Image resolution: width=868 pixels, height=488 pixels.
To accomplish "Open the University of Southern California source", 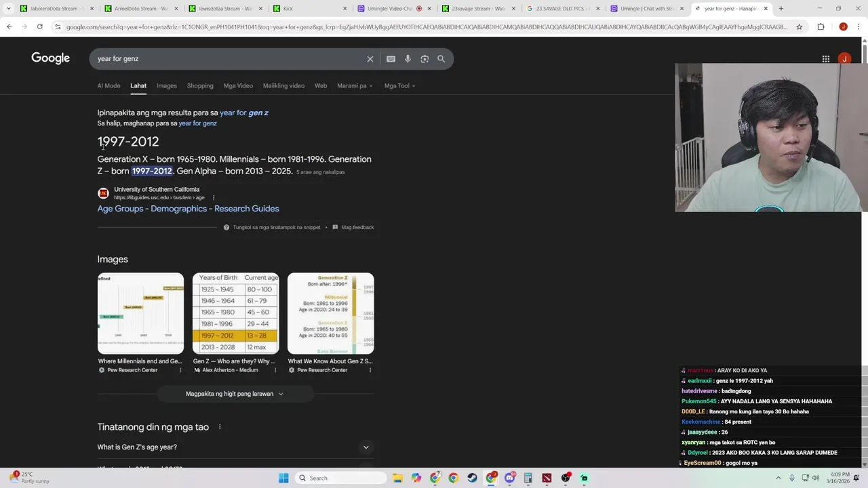I will (157, 190).
